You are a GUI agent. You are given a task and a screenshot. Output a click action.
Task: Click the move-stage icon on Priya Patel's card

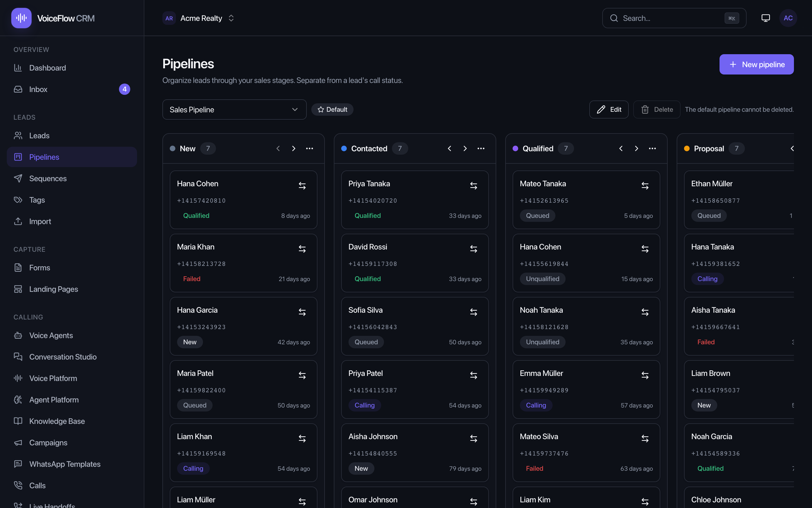(x=473, y=375)
